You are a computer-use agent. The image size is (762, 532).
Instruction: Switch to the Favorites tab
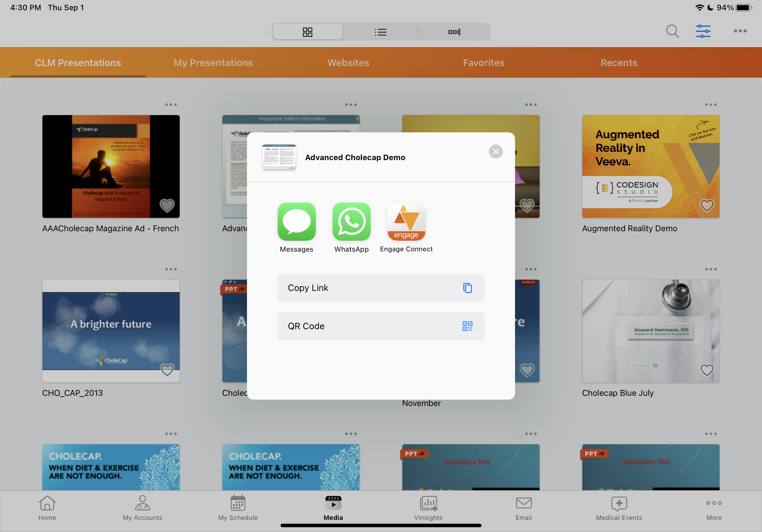tap(483, 63)
